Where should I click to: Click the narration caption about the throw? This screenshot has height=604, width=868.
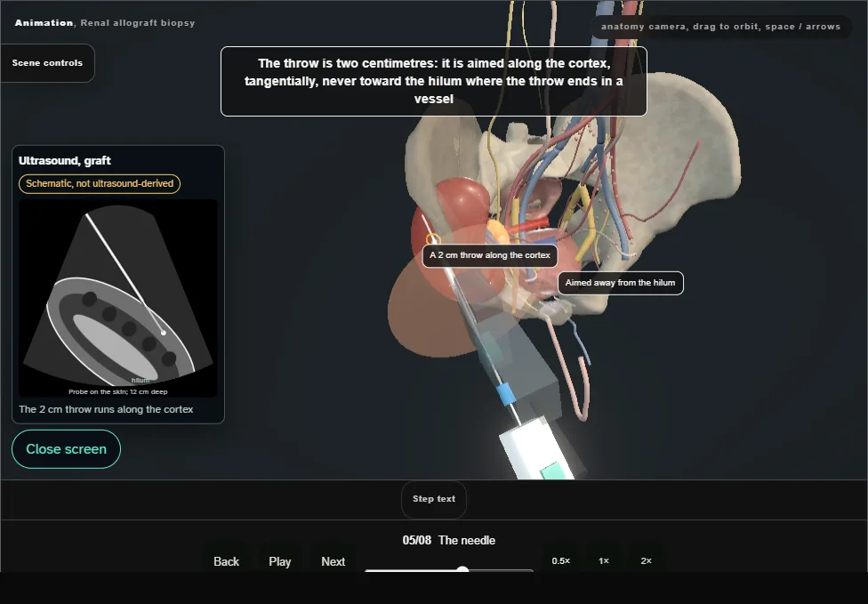(434, 81)
